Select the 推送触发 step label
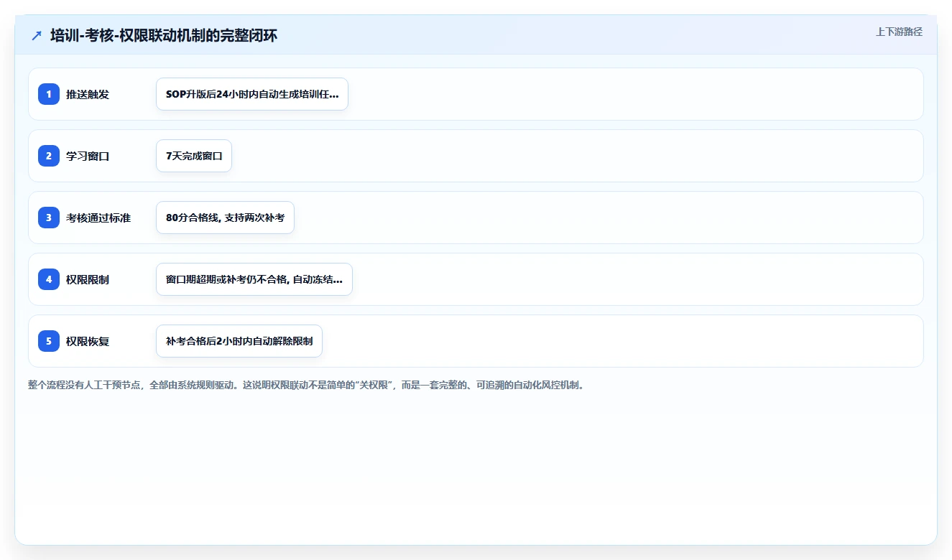 click(88, 94)
